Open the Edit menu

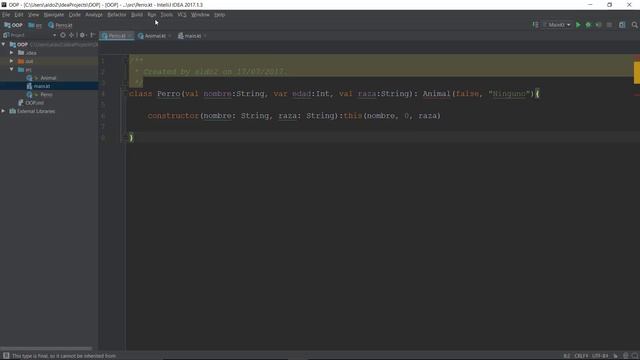click(19, 15)
